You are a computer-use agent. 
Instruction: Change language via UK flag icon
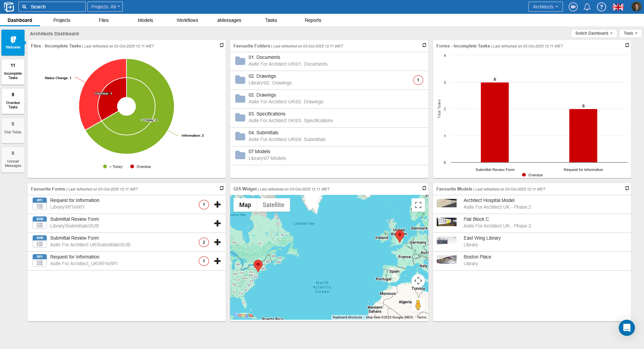[x=618, y=7]
